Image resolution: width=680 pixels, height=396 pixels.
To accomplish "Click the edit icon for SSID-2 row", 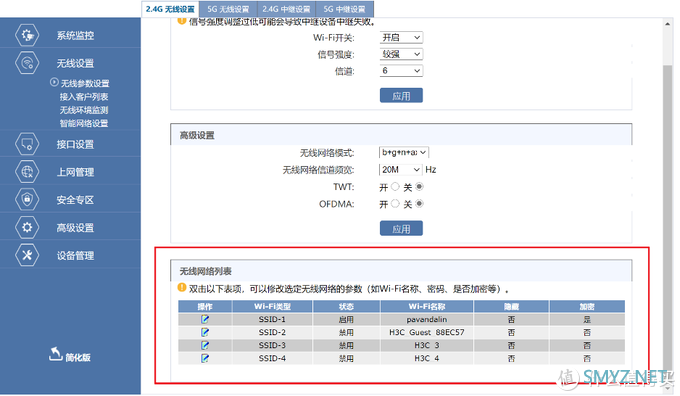I will click(x=205, y=332).
